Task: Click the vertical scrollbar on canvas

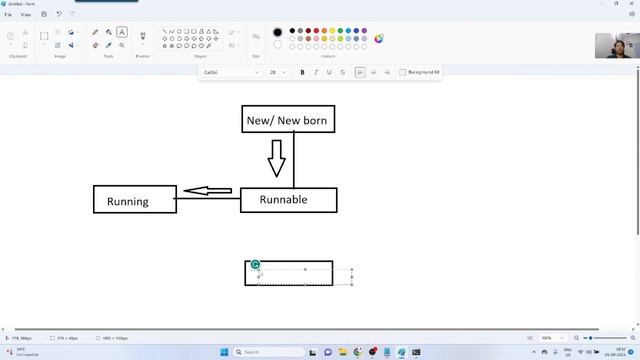Action: click(x=638, y=151)
